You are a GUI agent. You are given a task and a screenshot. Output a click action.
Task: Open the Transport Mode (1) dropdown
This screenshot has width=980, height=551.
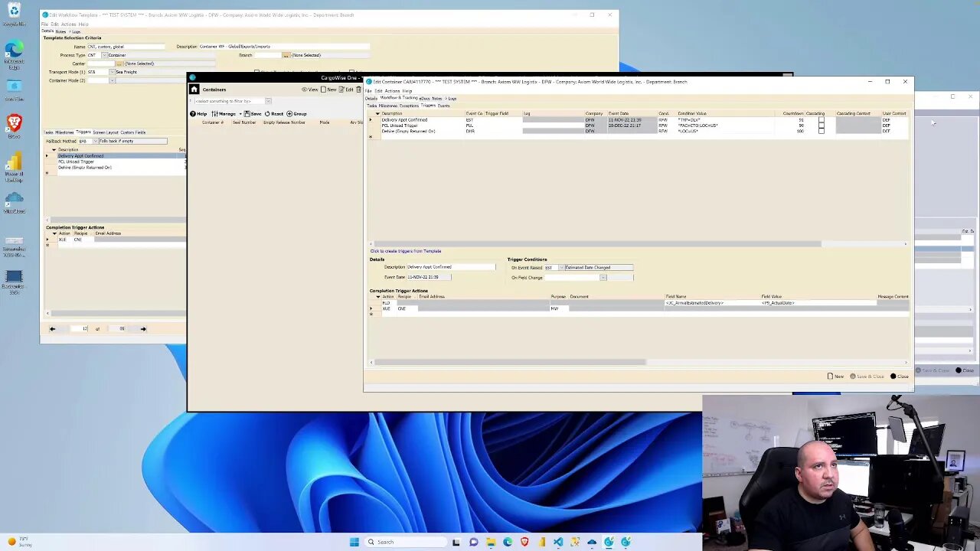pos(112,72)
